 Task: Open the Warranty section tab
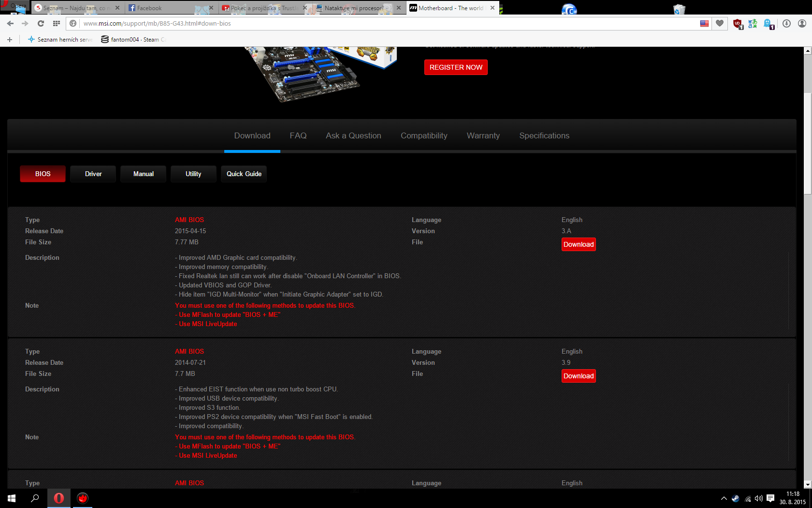point(483,136)
